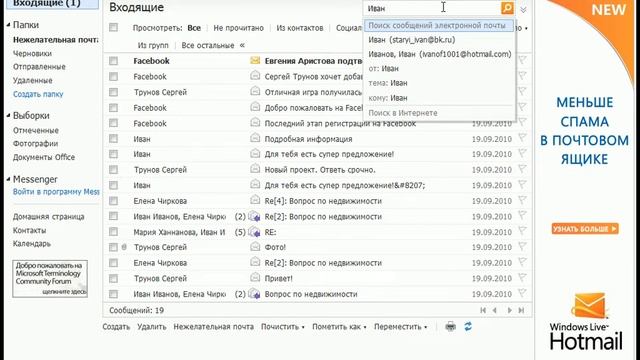The image size is (640, 360).
Task: Click envelope icon of Отличная игра message
Action: [x=255, y=91]
